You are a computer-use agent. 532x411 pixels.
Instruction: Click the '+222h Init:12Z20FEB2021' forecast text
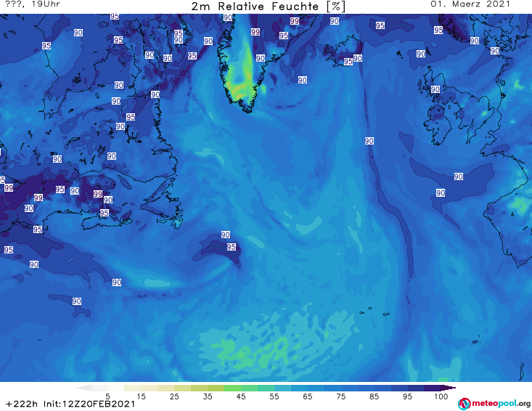tap(70, 404)
